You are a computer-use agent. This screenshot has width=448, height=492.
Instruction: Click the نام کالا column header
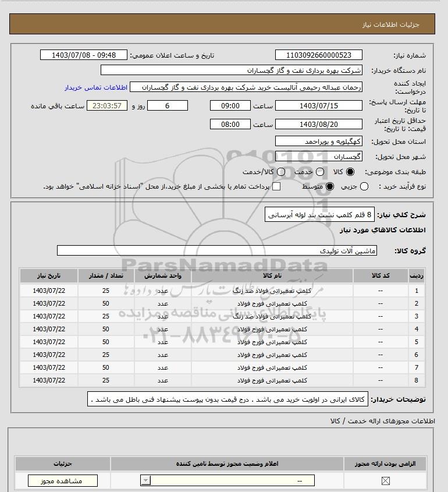pyautogui.click(x=272, y=275)
